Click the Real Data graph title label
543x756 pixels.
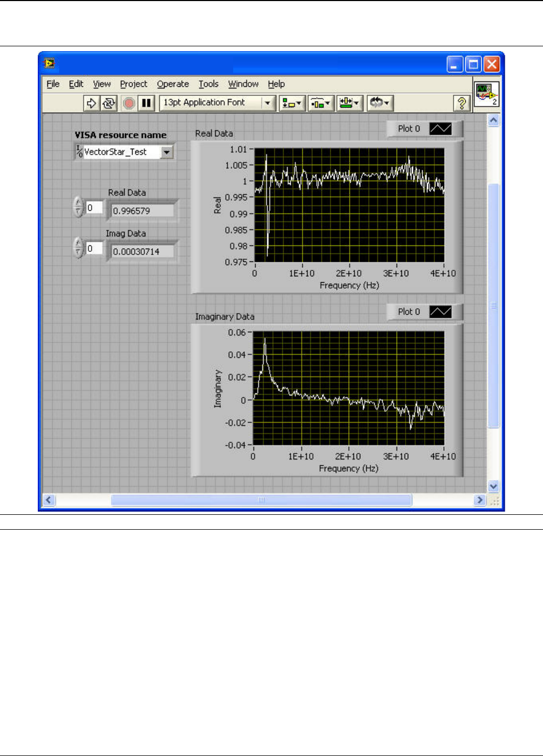pos(214,134)
